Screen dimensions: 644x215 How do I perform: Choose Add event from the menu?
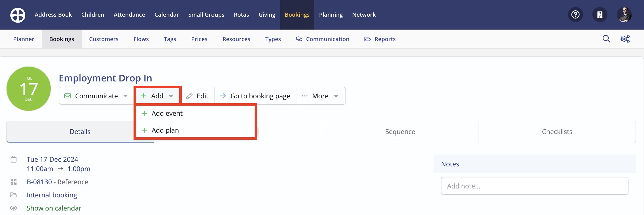pos(195,113)
